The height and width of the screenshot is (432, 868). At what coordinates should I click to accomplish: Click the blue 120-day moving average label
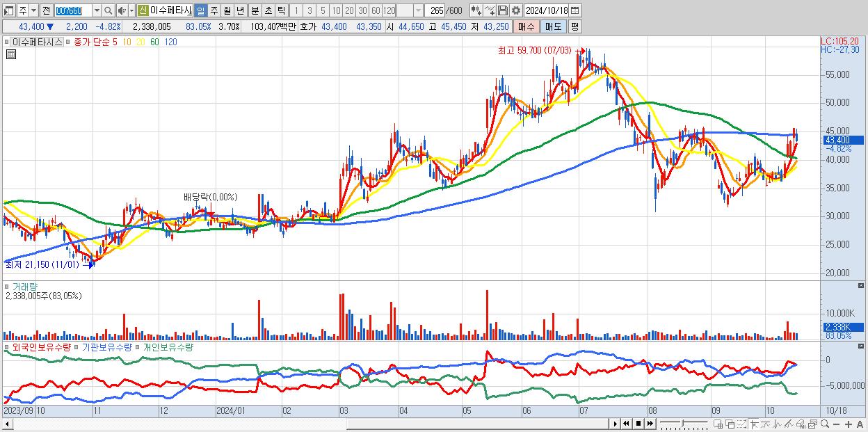click(x=170, y=42)
